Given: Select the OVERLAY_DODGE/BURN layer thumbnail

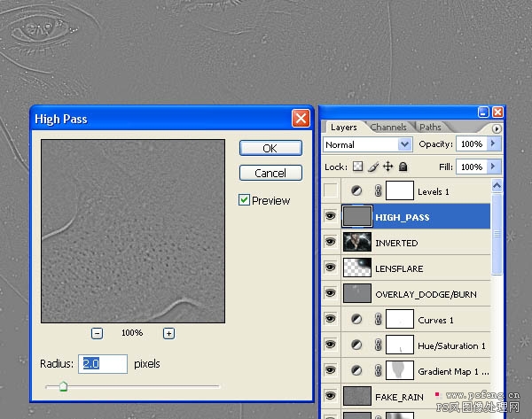Looking at the screenshot, I should [x=357, y=293].
